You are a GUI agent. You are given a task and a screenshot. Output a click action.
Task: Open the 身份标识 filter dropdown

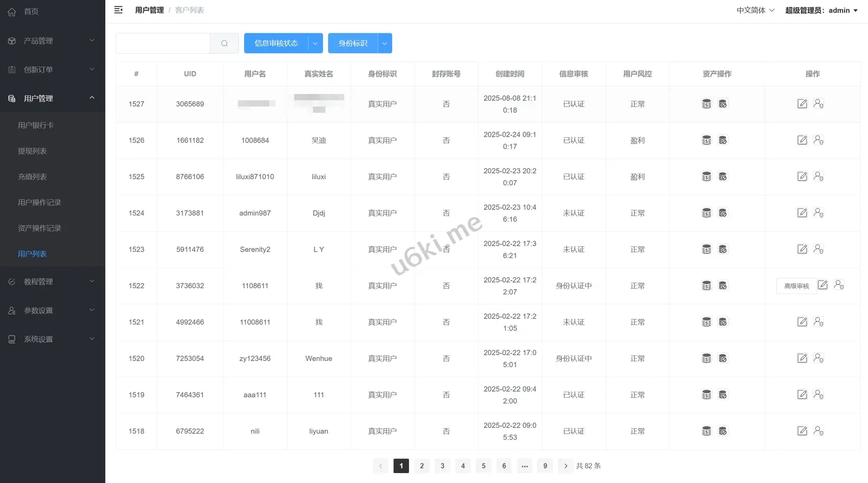384,43
